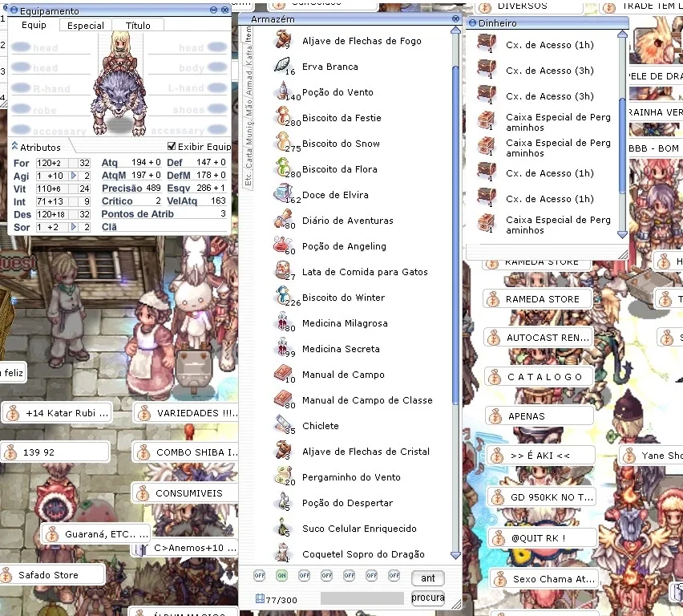Select the vertical Kafra tab in Armazém

(248, 54)
